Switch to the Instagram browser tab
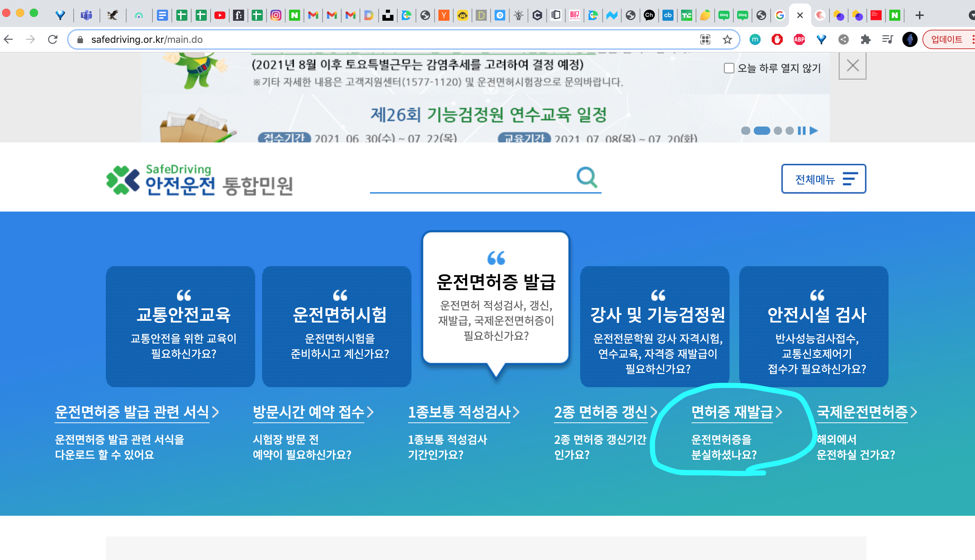Screen dimensions: 975x560 click(x=276, y=16)
